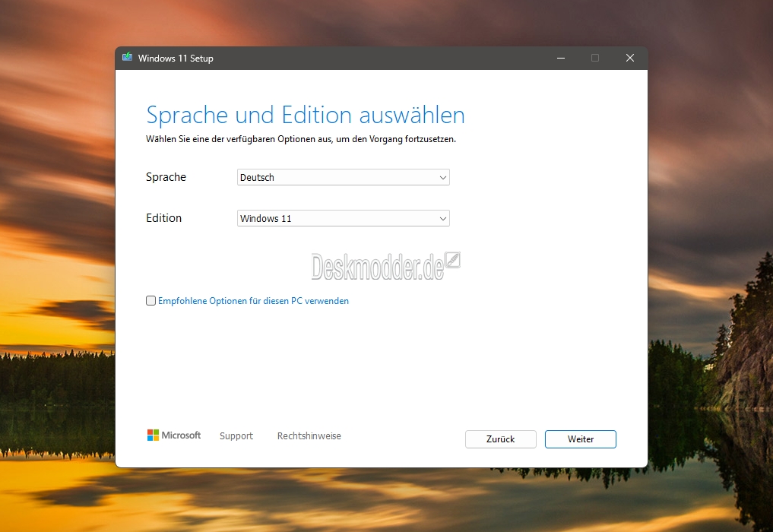The width and height of the screenshot is (773, 532).
Task: Open the combo box showing Windows 11
Action: [x=343, y=218]
